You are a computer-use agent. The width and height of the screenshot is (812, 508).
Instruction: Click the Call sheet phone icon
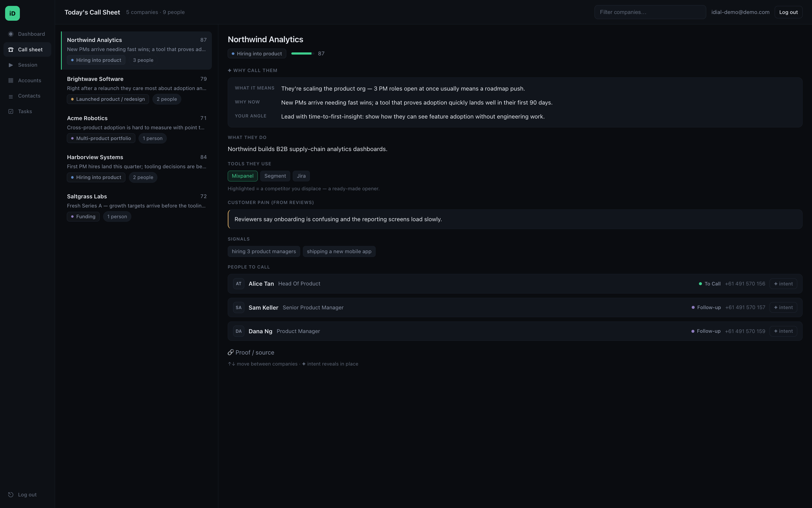(x=11, y=49)
